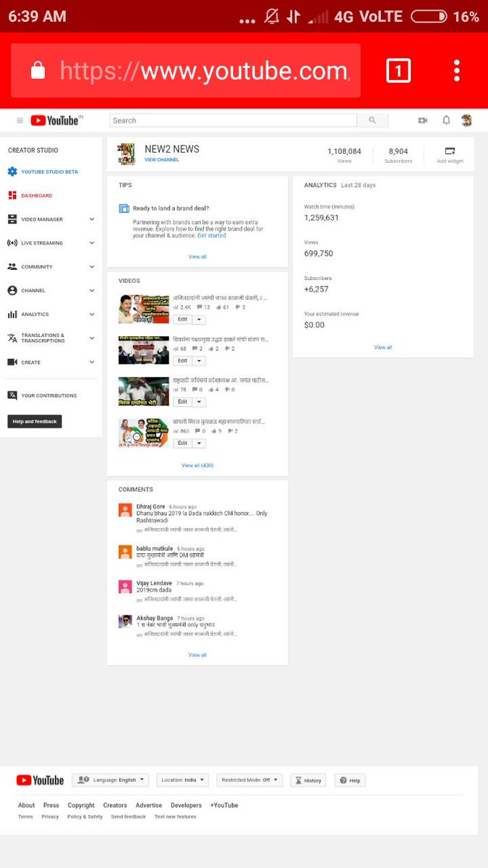Click the Add widget icon
This screenshot has height=868, width=488.
tap(450, 151)
